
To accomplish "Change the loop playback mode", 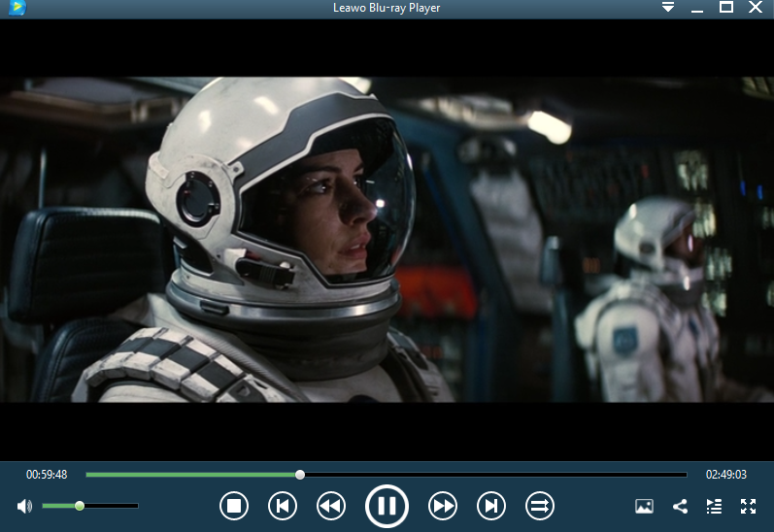I will (540, 506).
